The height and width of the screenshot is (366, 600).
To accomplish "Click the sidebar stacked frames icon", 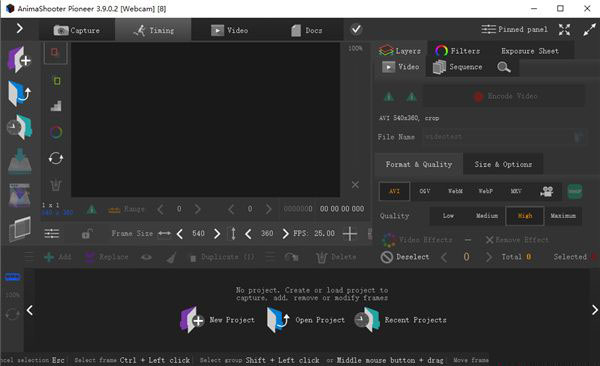I will tap(20, 229).
